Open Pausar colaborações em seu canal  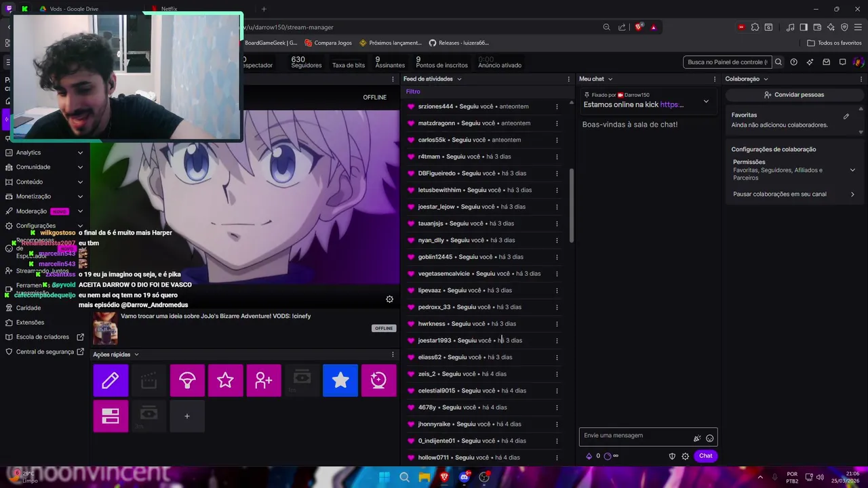click(x=794, y=194)
